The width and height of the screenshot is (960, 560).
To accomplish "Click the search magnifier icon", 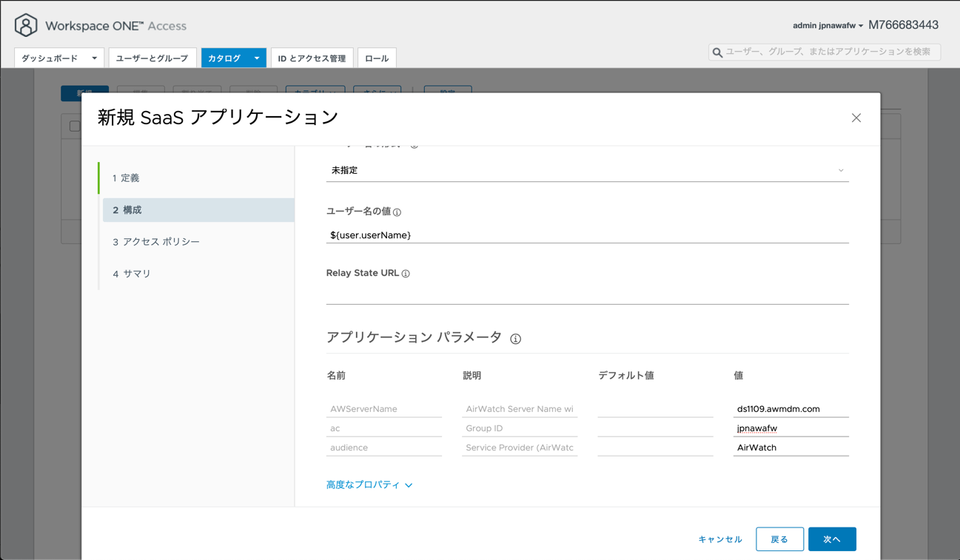I will 717,53.
